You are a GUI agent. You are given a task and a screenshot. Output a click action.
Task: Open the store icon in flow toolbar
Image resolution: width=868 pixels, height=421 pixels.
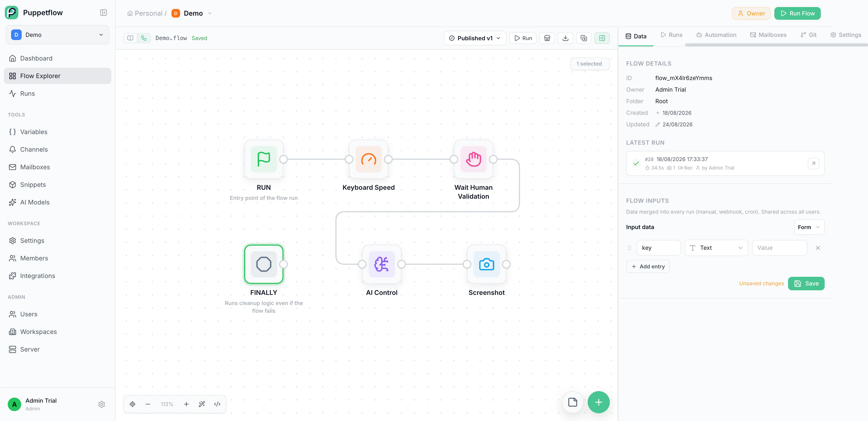[x=547, y=38]
